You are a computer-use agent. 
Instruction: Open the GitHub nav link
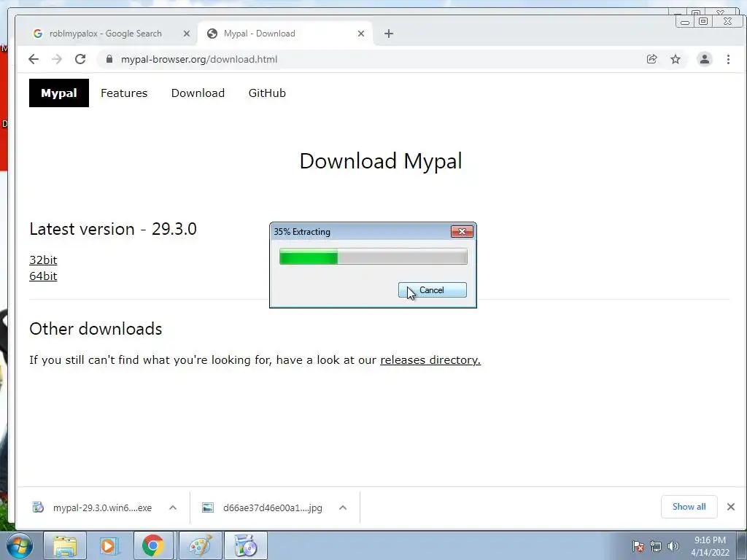pos(267,93)
